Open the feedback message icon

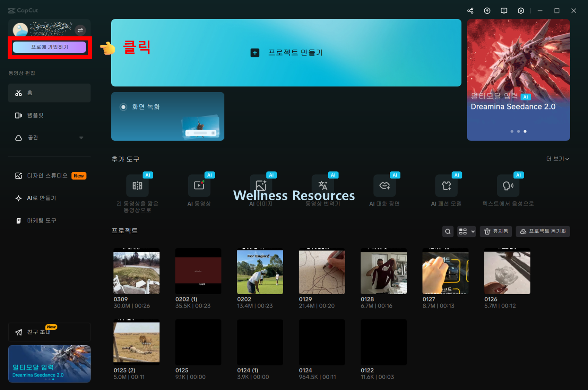504,11
